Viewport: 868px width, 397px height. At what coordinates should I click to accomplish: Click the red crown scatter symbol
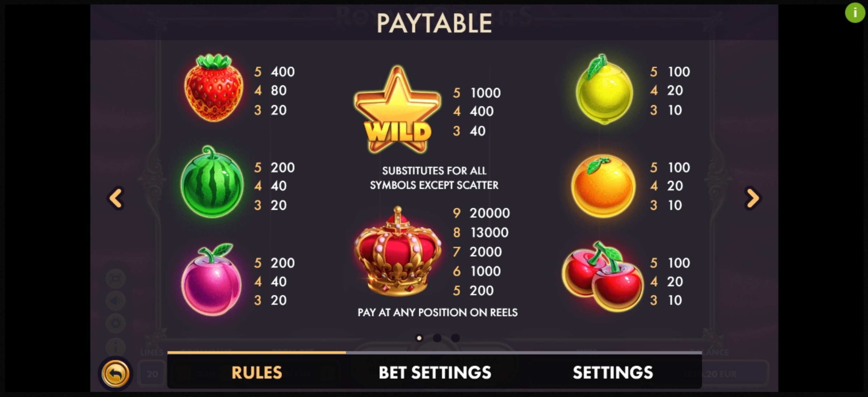click(398, 251)
